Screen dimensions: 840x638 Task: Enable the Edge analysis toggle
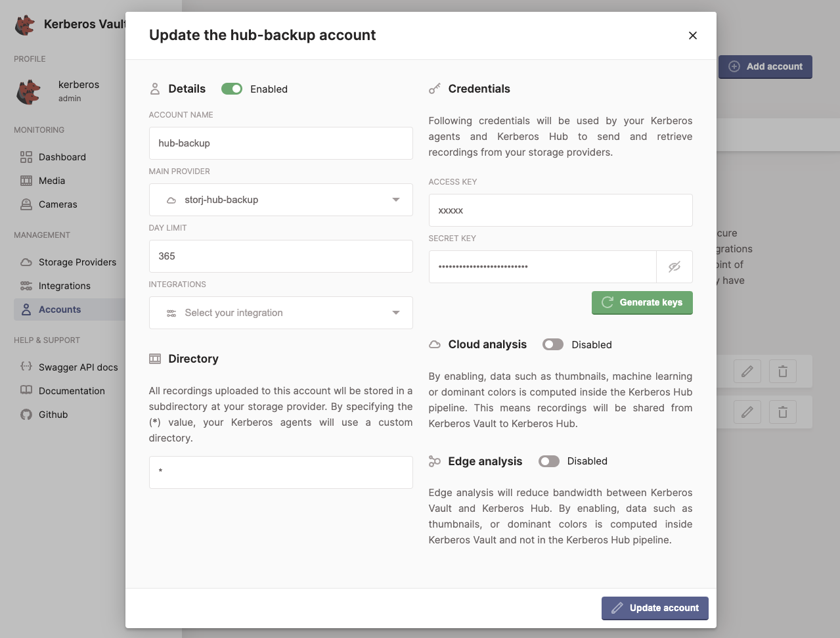point(548,461)
